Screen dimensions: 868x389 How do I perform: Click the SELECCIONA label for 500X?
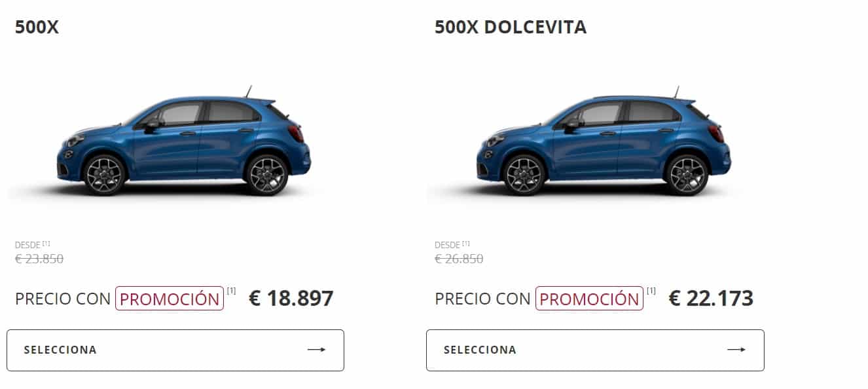pyautogui.click(x=60, y=350)
